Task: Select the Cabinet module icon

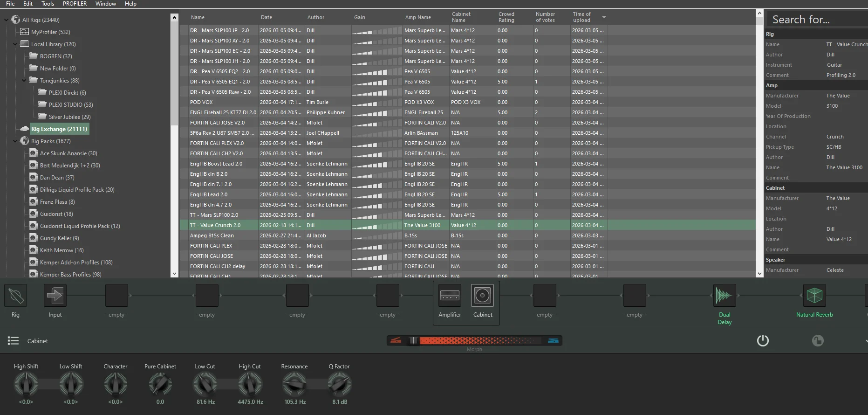Action: click(x=482, y=296)
